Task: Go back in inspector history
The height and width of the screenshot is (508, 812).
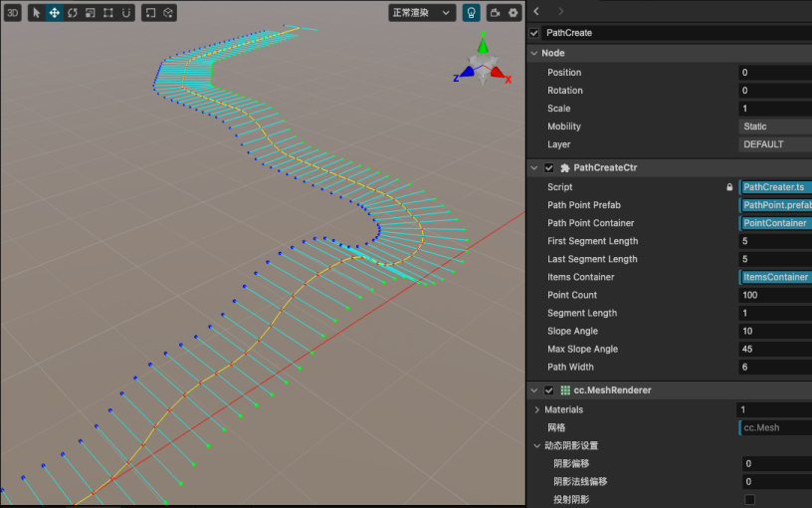Action: click(x=536, y=11)
